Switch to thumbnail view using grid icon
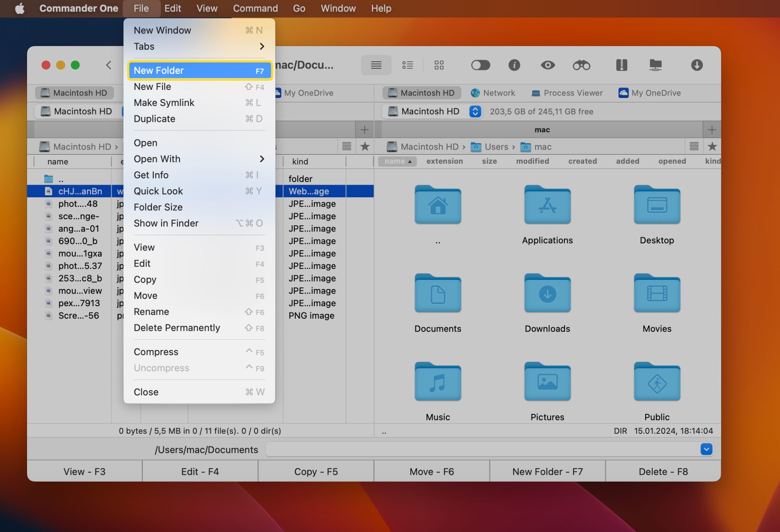 [x=439, y=65]
